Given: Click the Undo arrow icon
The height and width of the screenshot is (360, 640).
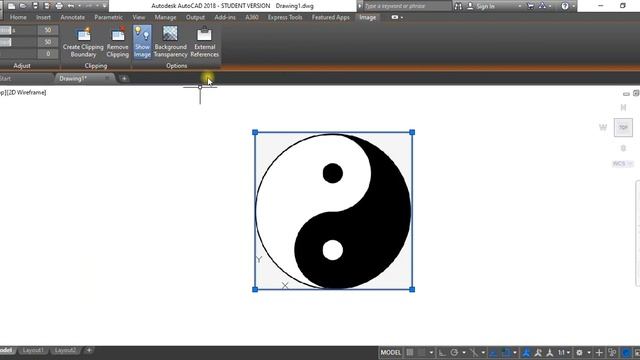Looking at the screenshot, I should (71, 6).
